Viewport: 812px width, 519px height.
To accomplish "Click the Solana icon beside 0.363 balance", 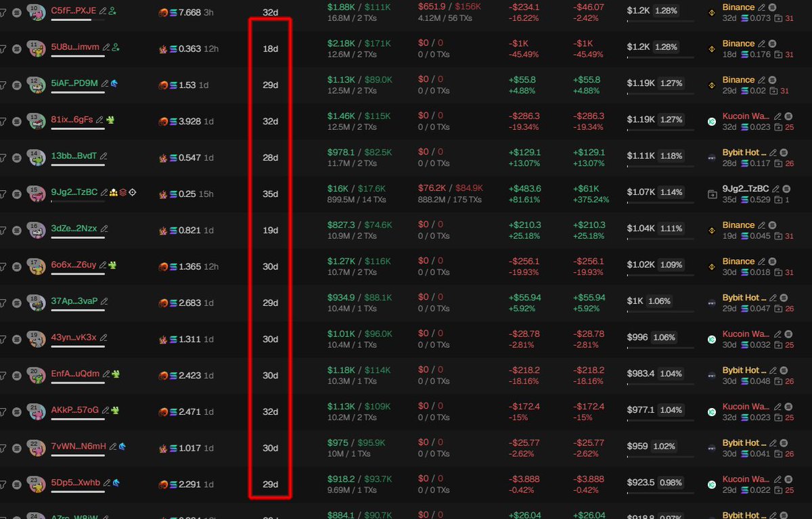I will [173, 49].
